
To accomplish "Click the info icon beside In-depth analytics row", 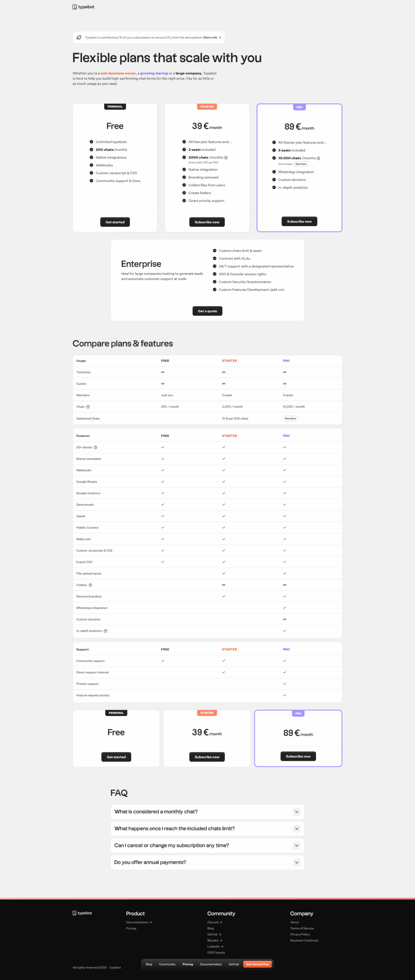I will (106, 631).
